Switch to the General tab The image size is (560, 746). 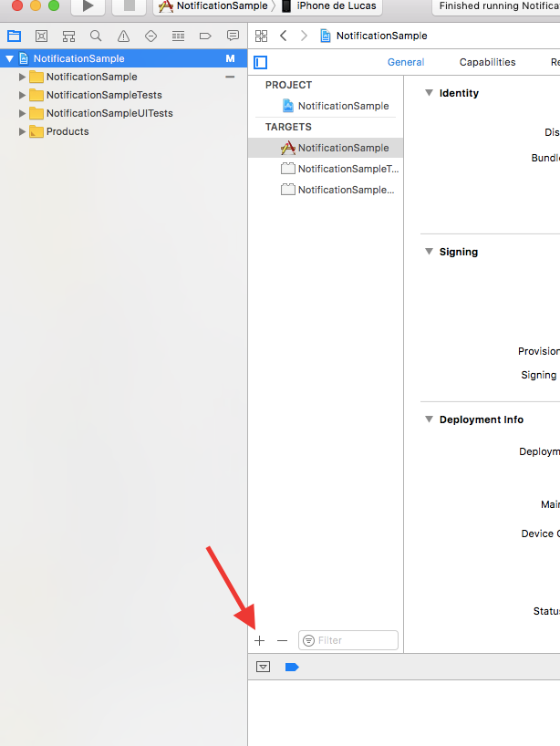point(406,62)
